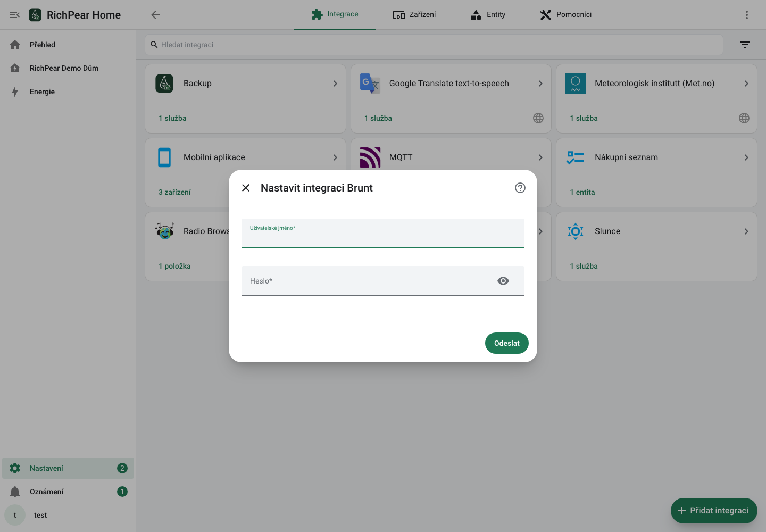Expand the Slunce chevron
Image resolution: width=766 pixels, height=532 pixels.
tap(746, 231)
